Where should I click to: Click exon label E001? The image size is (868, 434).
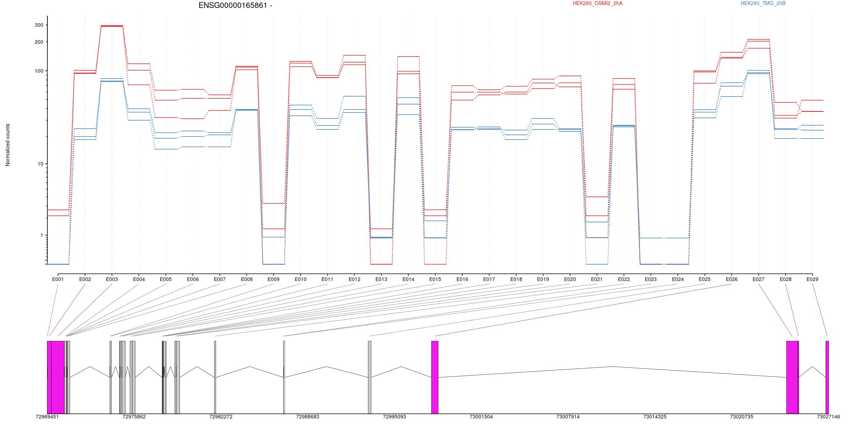pos(58,279)
